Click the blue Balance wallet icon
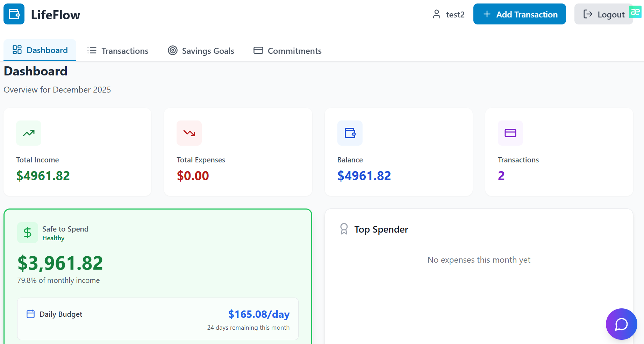This screenshot has height=344, width=644. tap(350, 133)
